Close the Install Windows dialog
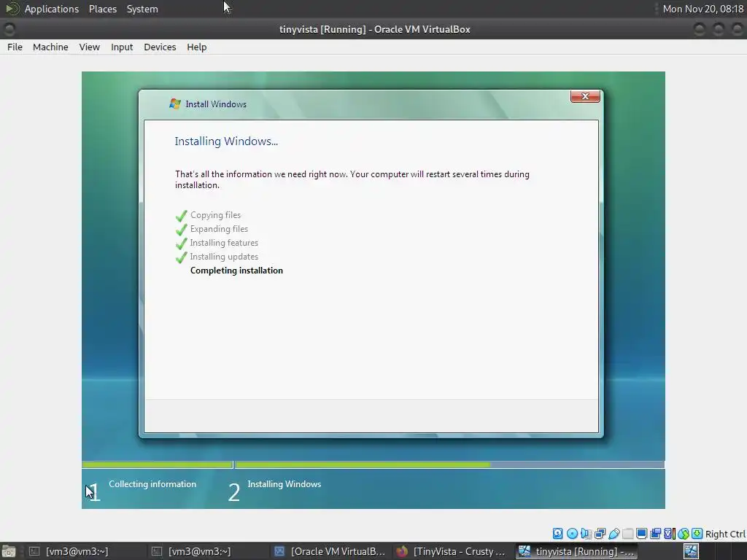The image size is (747, 560). coord(585,96)
